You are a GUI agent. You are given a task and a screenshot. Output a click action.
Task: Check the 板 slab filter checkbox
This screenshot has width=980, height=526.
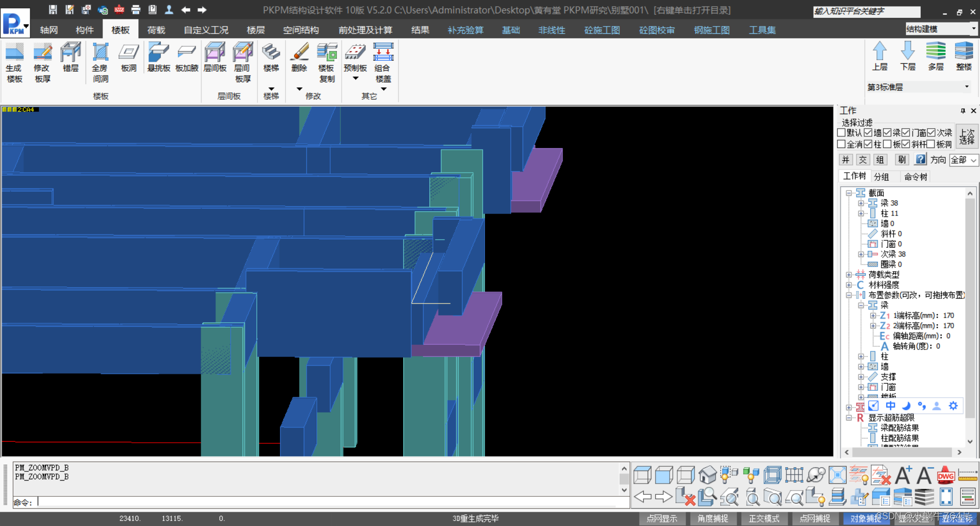click(x=888, y=145)
